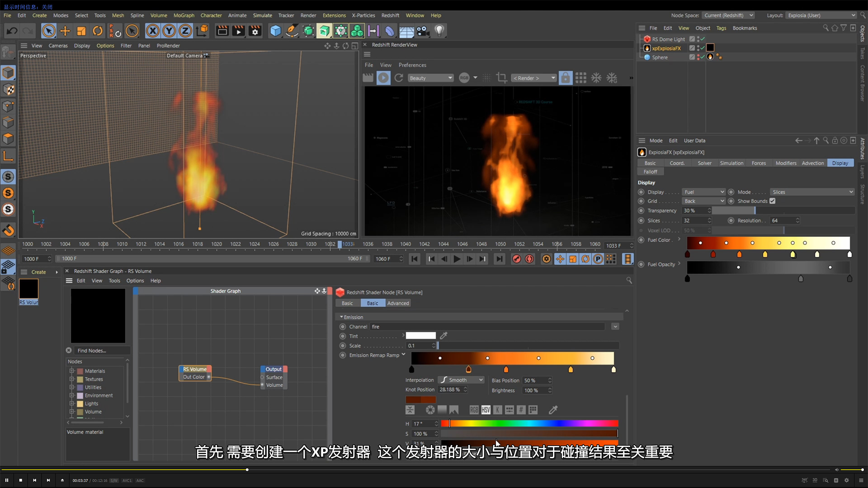868x488 pixels.
Task: Open the Grid Back dropdown
Action: point(704,201)
